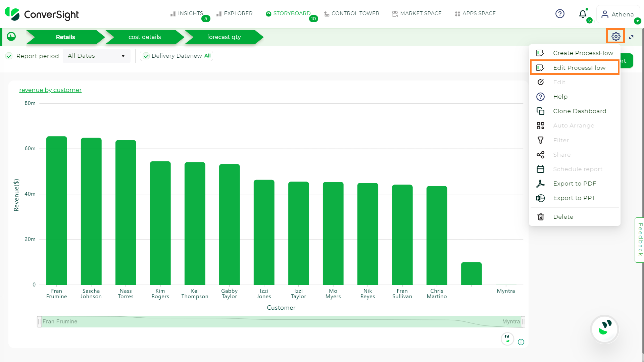Click the smiley face icon below chart

coord(507,339)
